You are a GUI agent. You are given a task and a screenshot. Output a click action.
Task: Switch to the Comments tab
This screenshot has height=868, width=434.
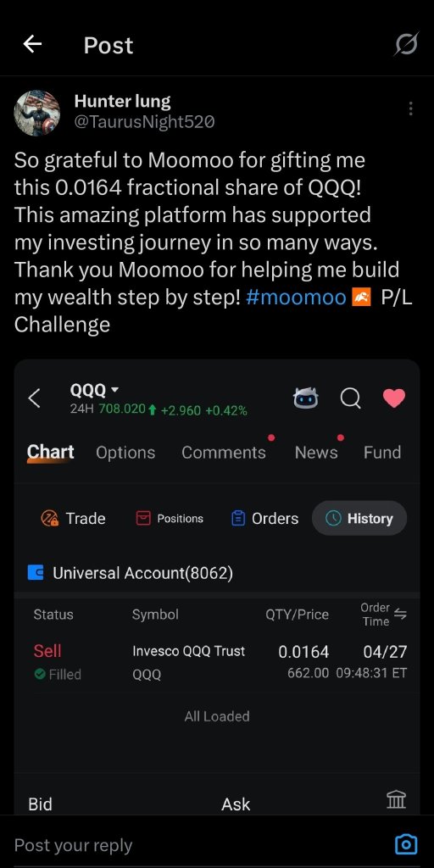pos(224,453)
